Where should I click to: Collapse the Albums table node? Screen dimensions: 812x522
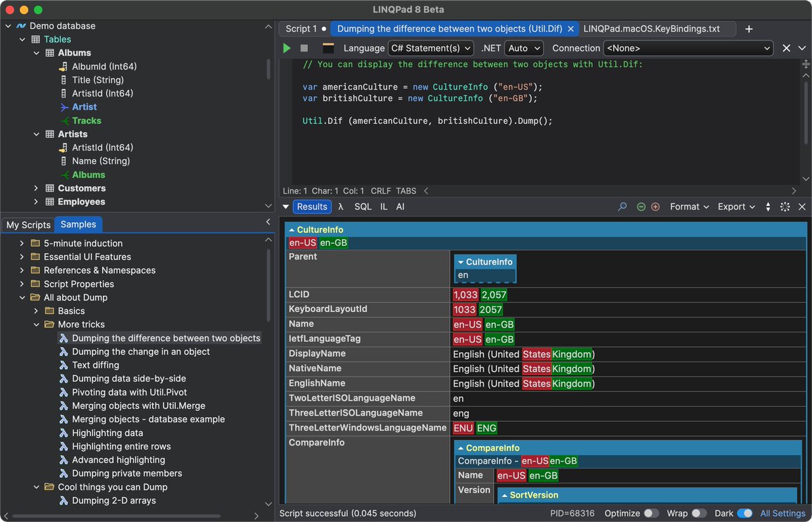37,53
